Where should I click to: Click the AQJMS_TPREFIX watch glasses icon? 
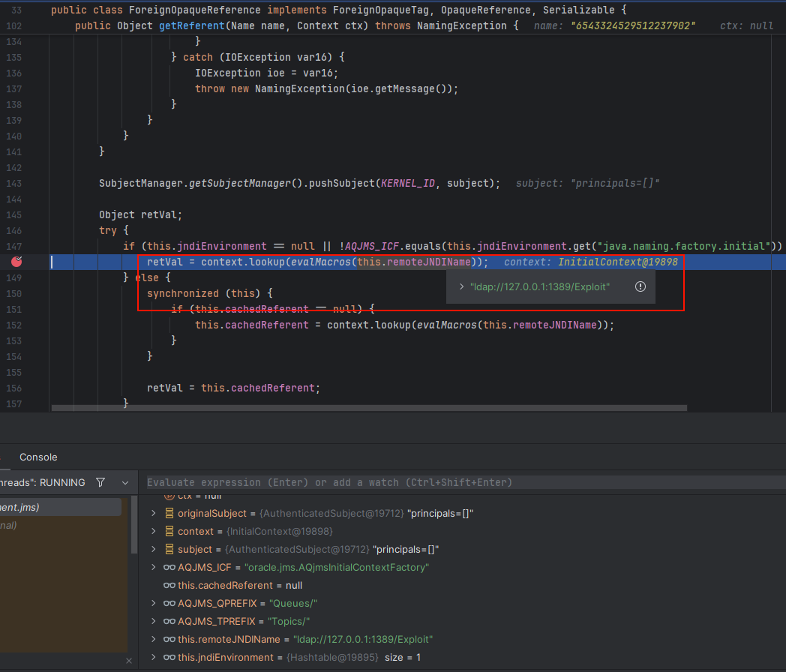[169, 622]
